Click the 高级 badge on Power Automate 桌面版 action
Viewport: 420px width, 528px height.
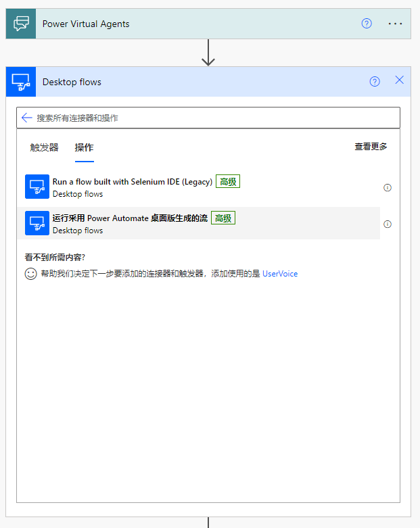point(223,218)
